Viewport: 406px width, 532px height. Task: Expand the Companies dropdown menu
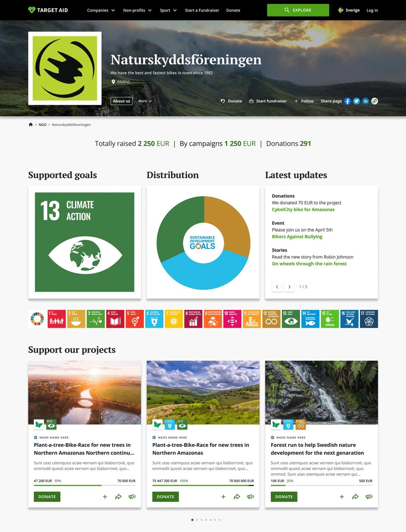[101, 10]
